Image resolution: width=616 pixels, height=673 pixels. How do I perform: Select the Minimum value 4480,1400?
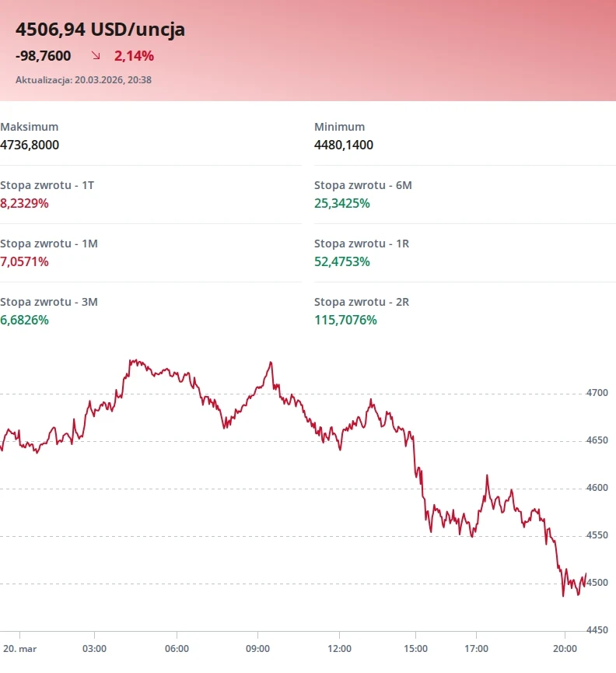pos(344,145)
